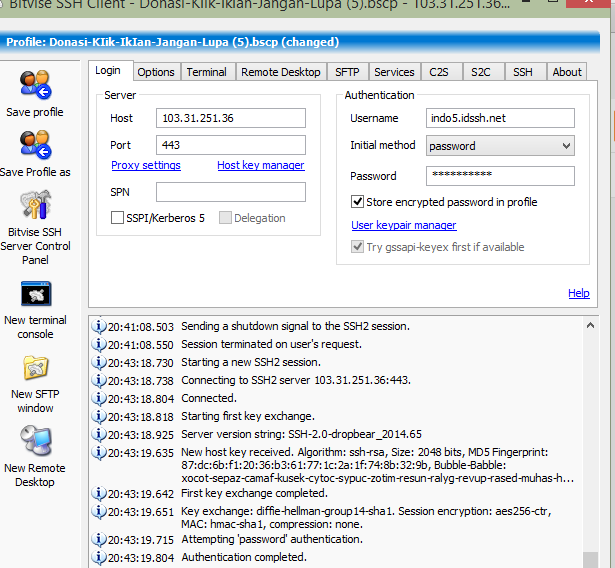The image size is (615, 568).
Task: Click info icon beside 'Connecting to SSH2 server'
Action: [99, 380]
